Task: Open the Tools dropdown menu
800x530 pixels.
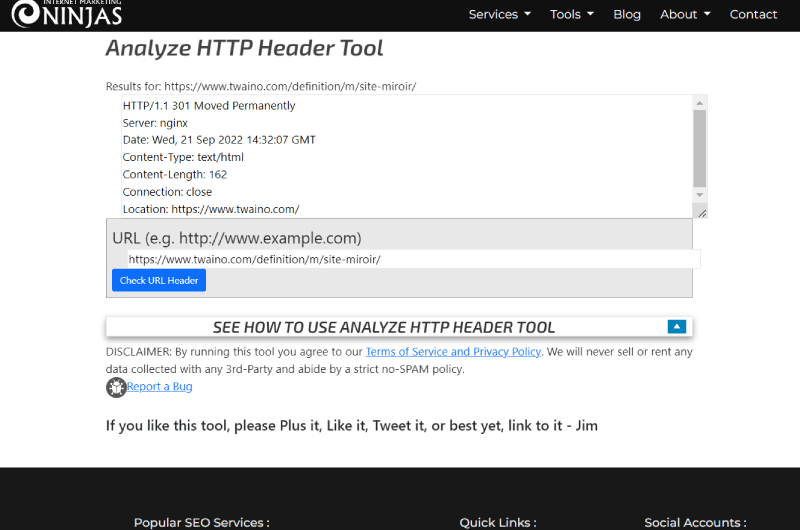Action: [x=571, y=14]
